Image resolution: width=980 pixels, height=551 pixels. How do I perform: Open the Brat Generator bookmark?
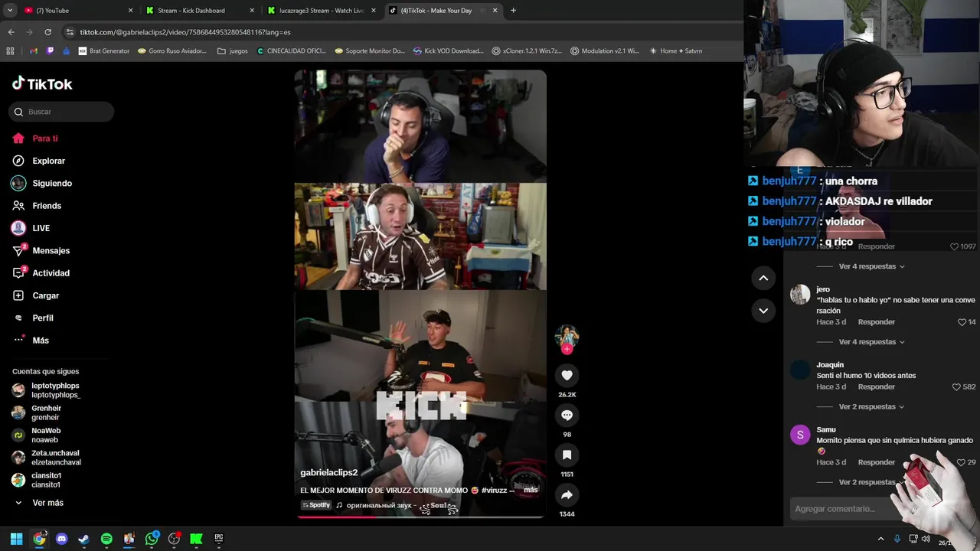104,51
